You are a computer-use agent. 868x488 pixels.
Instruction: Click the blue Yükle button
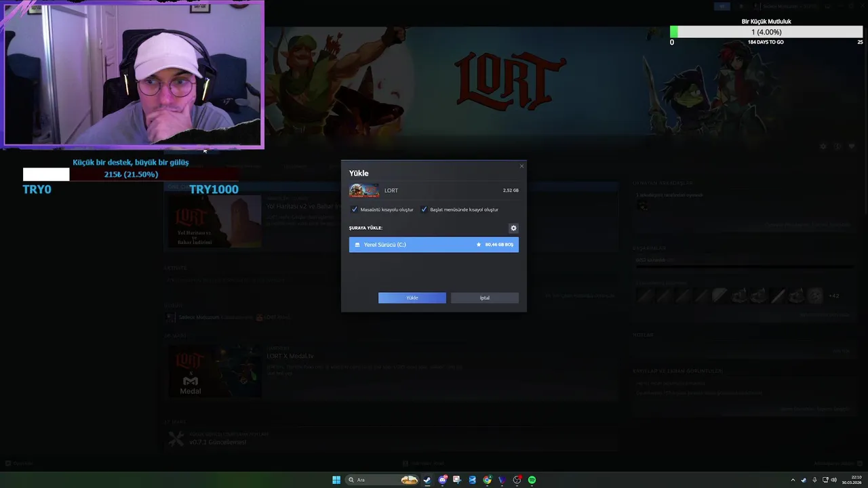pyautogui.click(x=412, y=298)
